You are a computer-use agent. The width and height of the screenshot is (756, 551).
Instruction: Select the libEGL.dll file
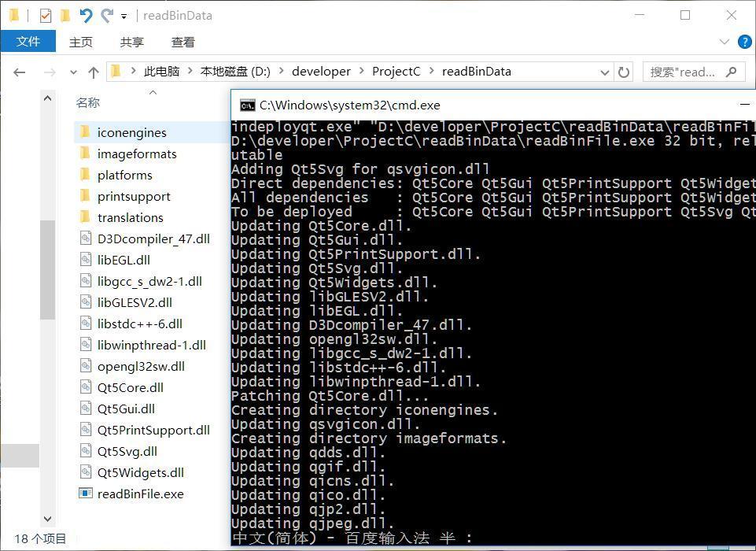tap(124, 260)
